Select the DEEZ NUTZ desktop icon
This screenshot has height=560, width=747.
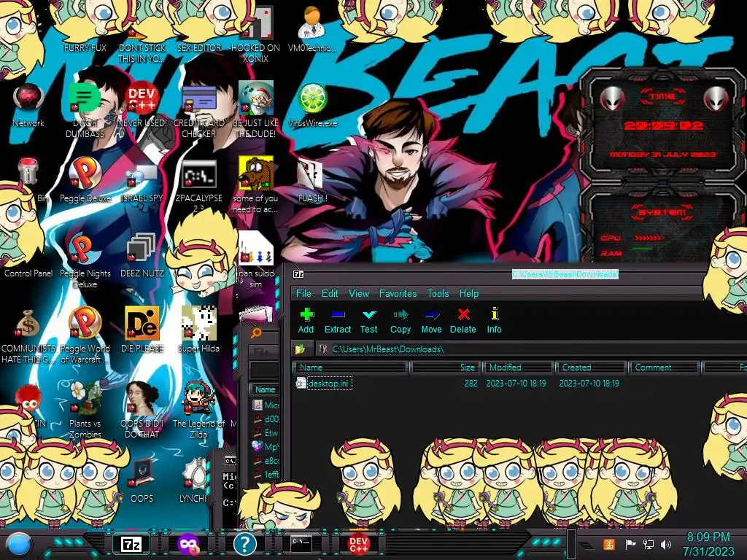click(142, 256)
